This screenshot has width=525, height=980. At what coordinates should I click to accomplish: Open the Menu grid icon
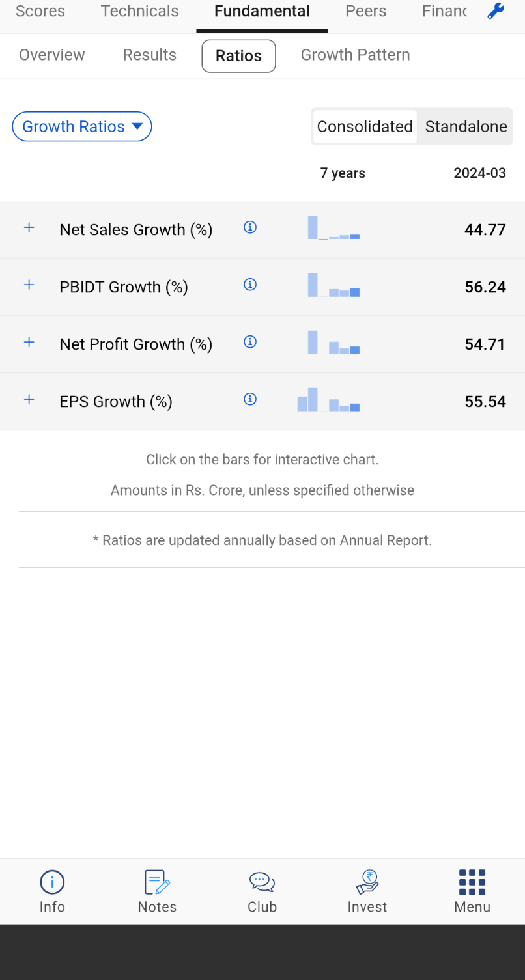point(472,882)
